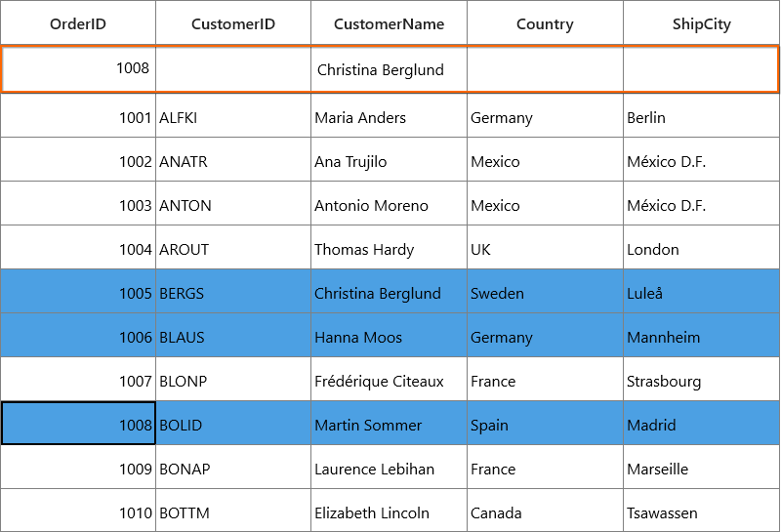Select the ALFKI customer ID cell
This screenshot has height=532, width=781.
click(x=233, y=117)
